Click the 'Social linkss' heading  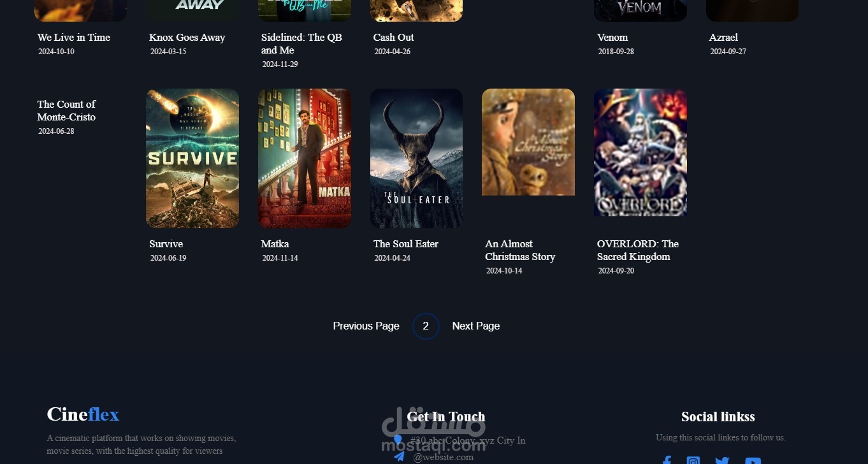[x=718, y=417]
